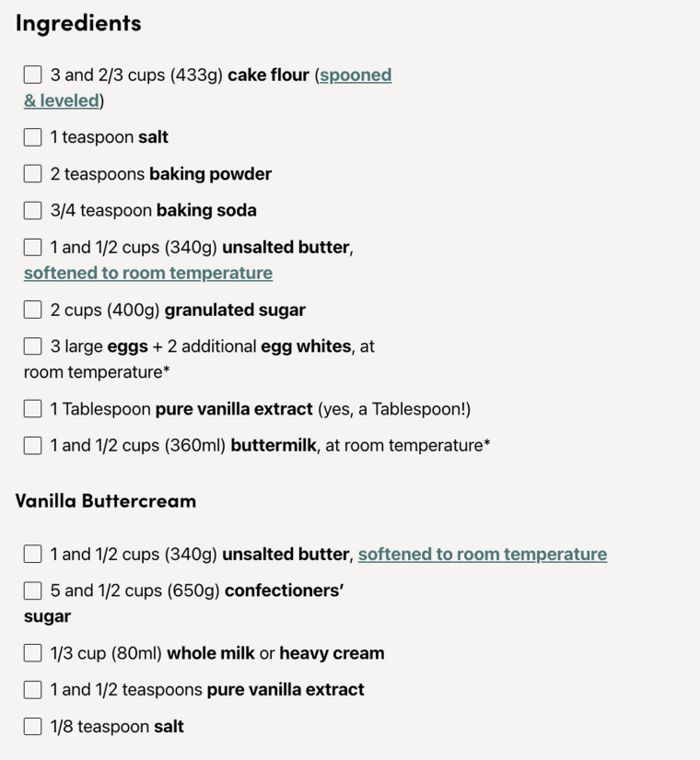This screenshot has height=760, width=700.
Task: Click the Ingredients heading
Action: pos(77,24)
